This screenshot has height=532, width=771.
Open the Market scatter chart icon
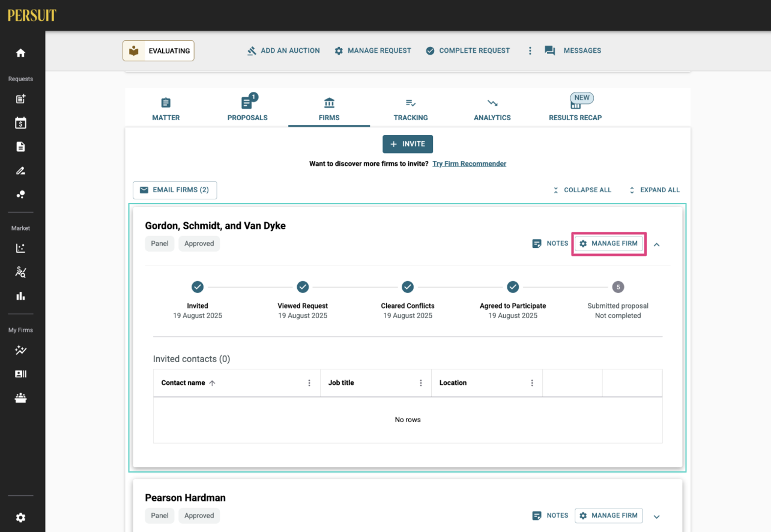click(x=20, y=248)
